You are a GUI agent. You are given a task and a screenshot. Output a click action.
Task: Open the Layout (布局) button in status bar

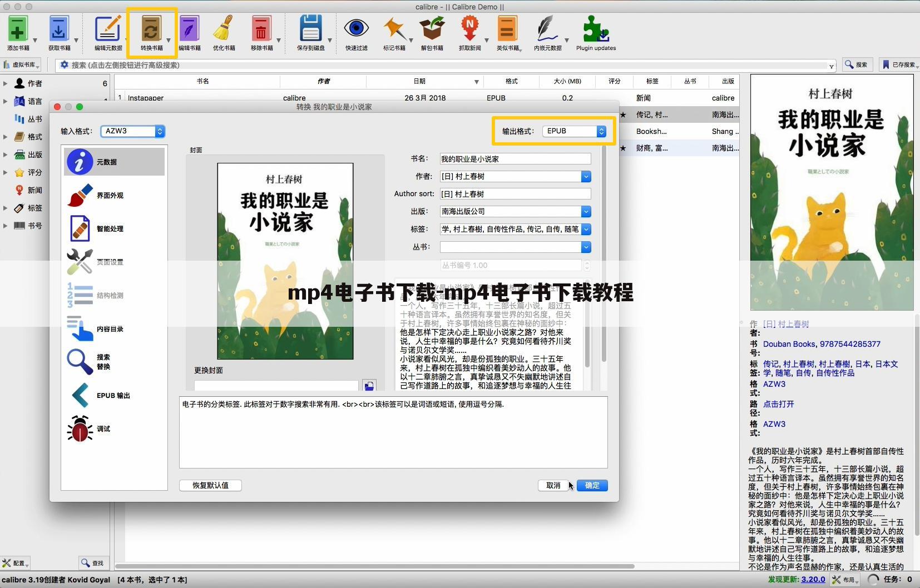[844, 579]
